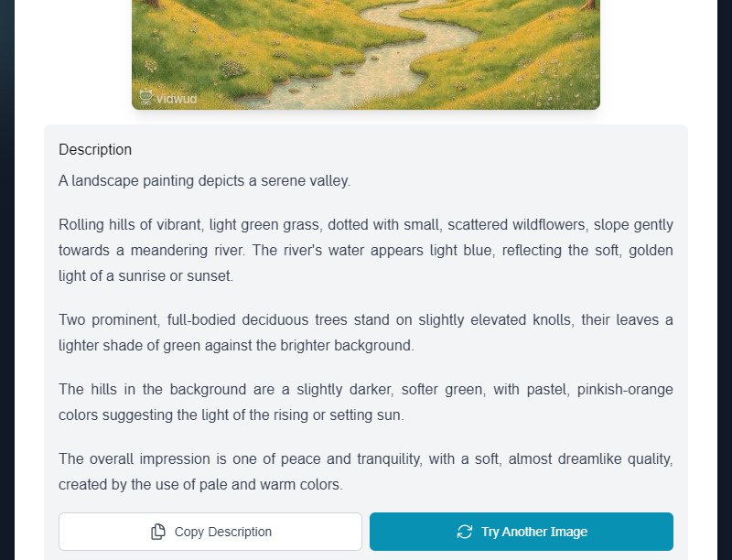Click the vidwud watermark text on the image
732x560 pixels.
tap(177, 99)
